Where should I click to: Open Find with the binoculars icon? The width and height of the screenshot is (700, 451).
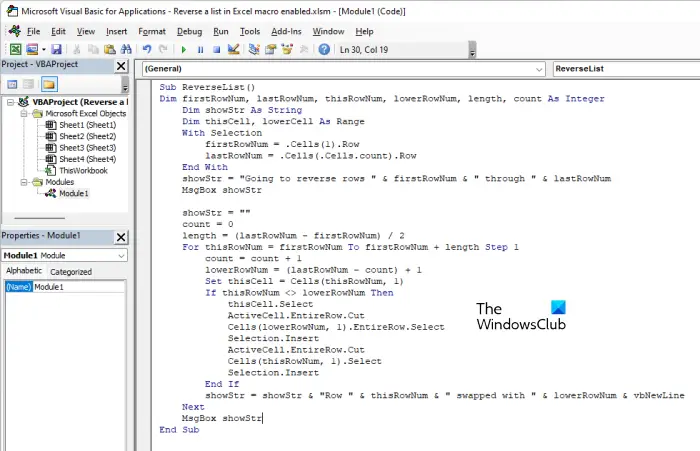pyautogui.click(x=126, y=49)
